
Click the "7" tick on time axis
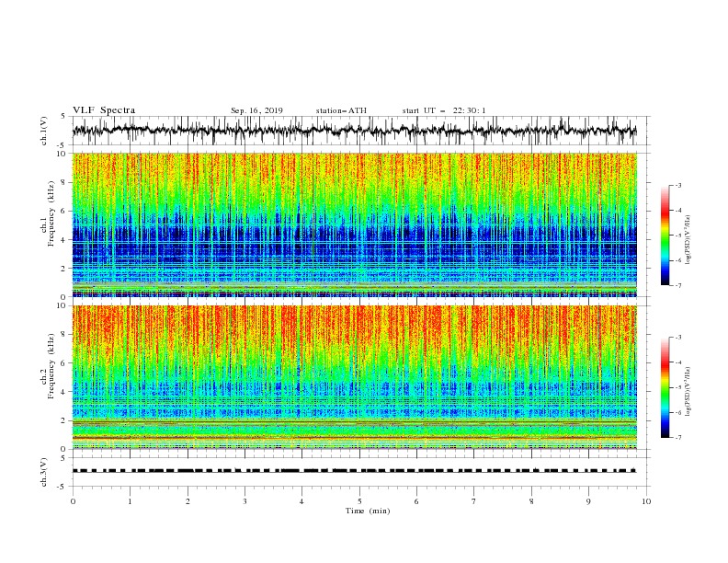pos(474,501)
